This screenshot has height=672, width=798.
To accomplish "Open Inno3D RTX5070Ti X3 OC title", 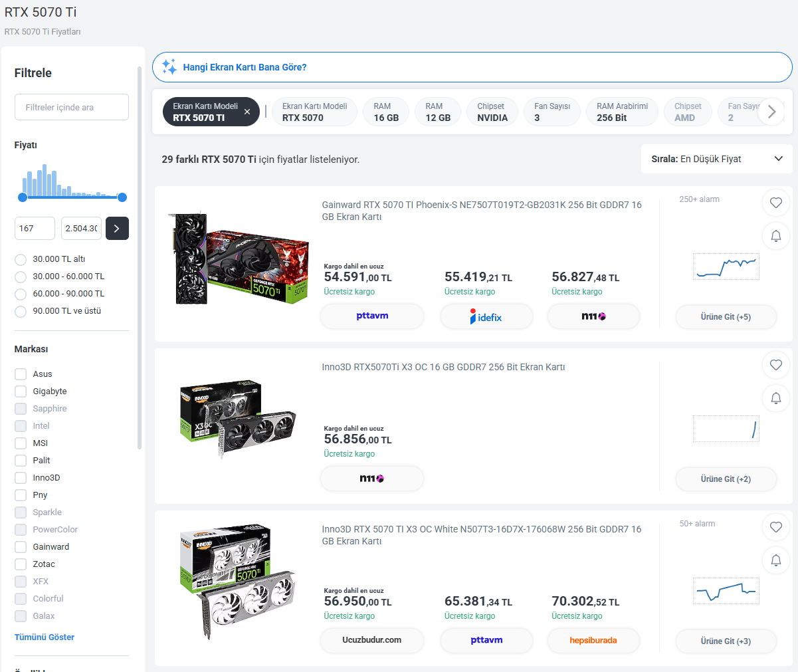I will click(x=443, y=367).
